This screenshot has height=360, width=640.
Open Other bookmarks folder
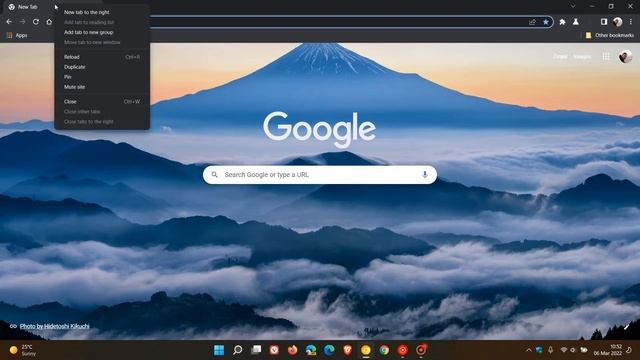(610, 36)
